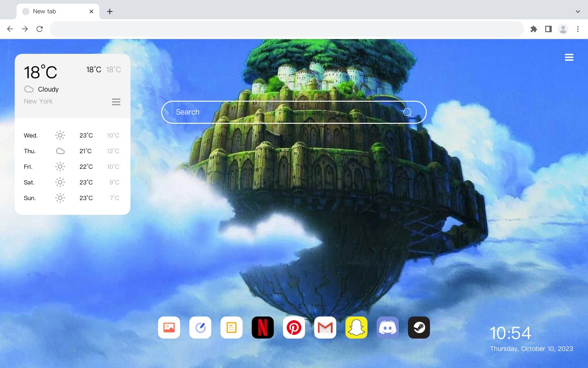This screenshot has height=368, width=588.
Task: Click the sun icon for Wed.
Action: (x=60, y=135)
